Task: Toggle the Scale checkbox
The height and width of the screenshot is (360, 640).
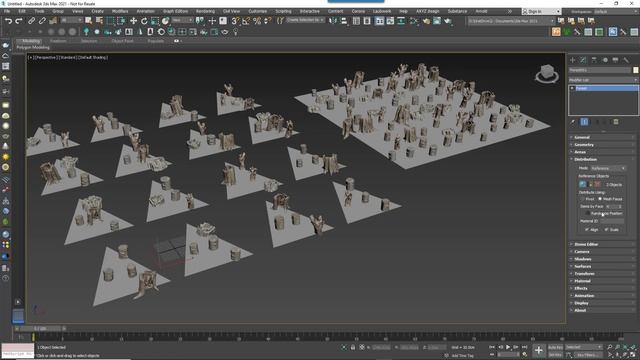Action: point(607,229)
